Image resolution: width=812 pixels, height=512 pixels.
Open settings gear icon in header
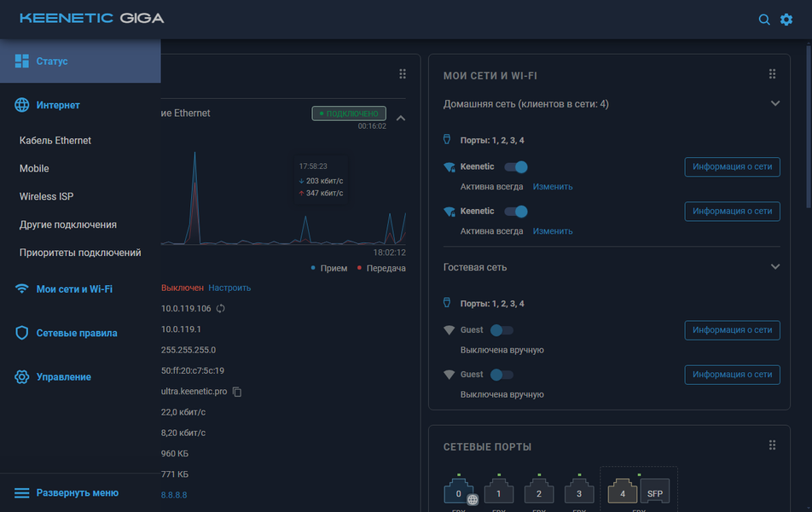click(786, 20)
